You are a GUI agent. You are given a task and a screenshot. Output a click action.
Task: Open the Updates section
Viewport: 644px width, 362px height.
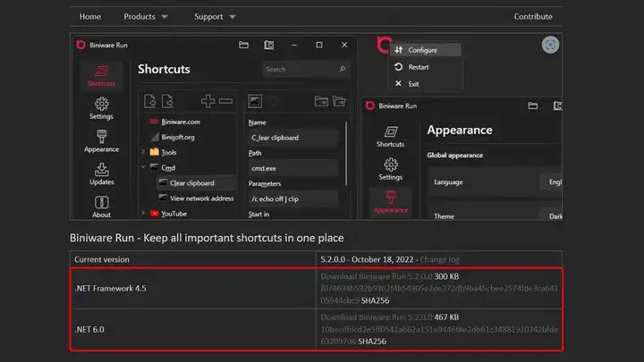click(101, 174)
